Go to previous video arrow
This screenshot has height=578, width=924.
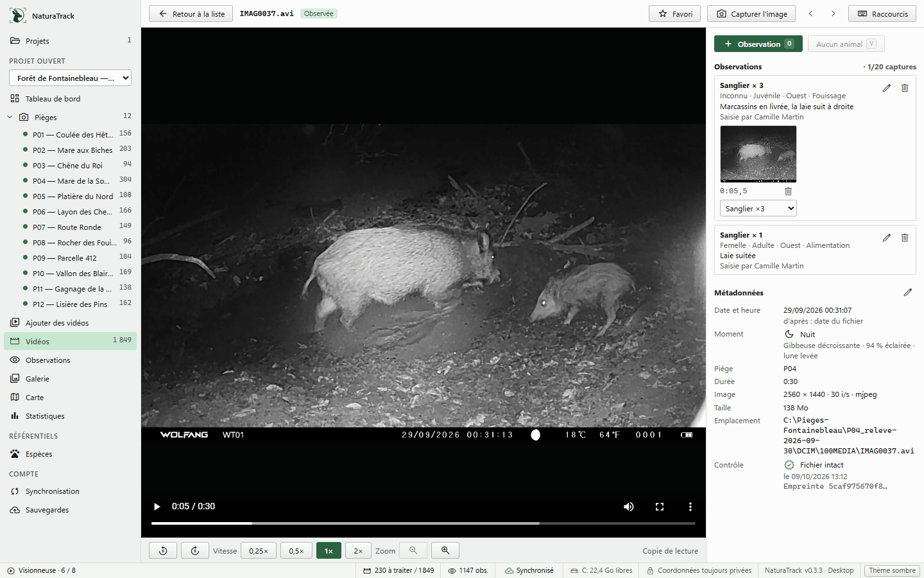[x=811, y=13]
